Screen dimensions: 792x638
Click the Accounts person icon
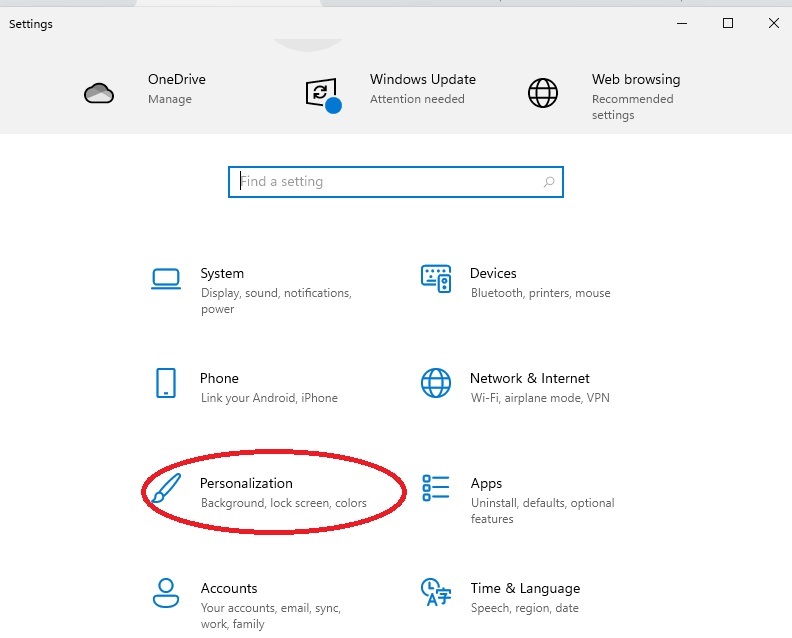click(x=166, y=593)
